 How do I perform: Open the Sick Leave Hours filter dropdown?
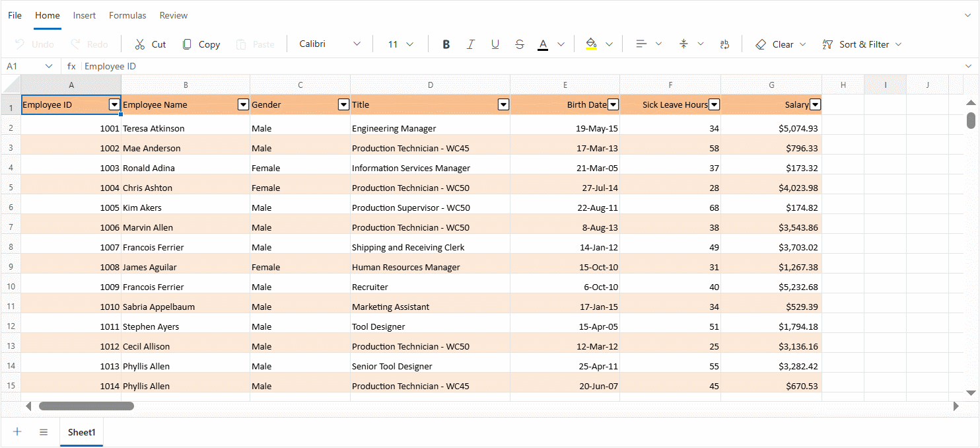tap(714, 104)
